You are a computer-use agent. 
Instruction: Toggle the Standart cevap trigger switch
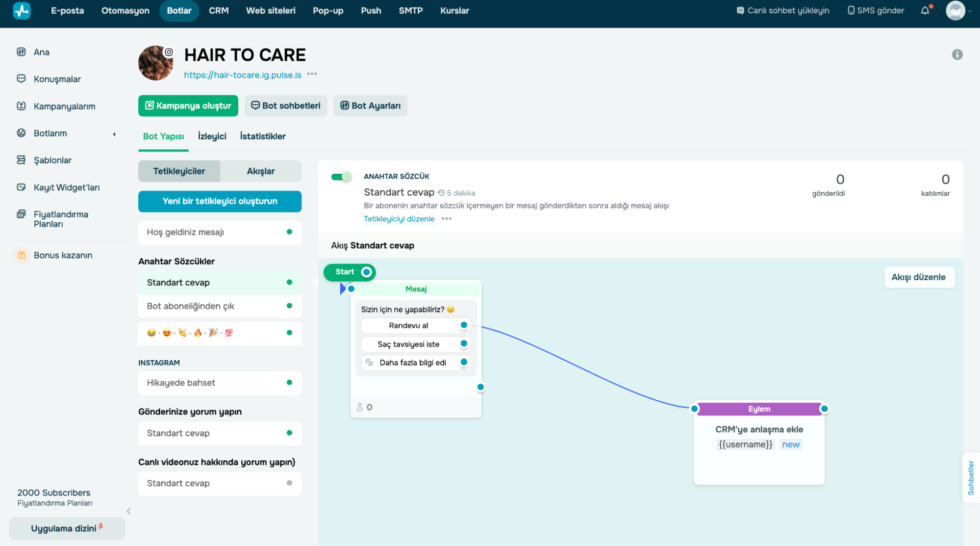pyautogui.click(x=341, y=177)
